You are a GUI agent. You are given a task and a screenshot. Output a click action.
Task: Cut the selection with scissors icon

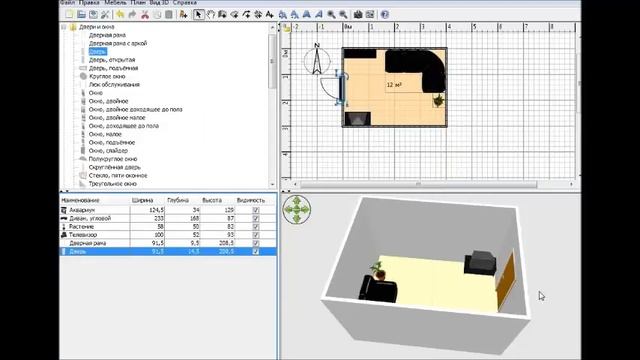144,15
